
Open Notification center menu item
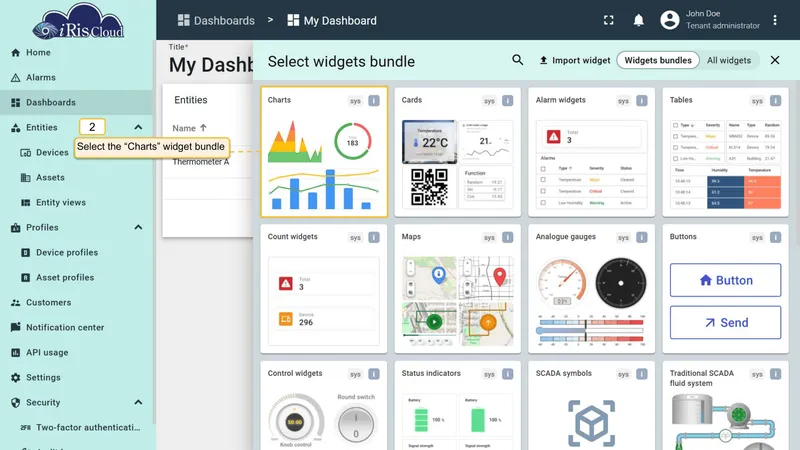click(77, 328)
